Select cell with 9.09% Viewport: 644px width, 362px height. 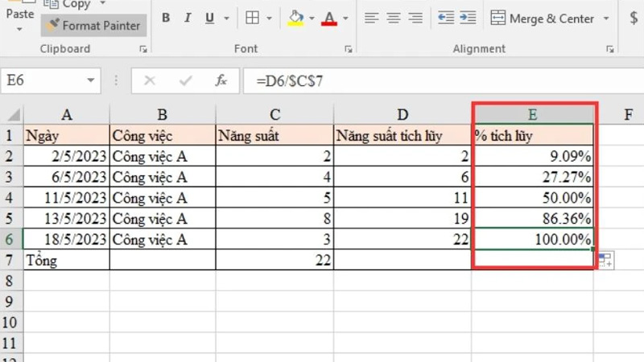coord(533,156)
